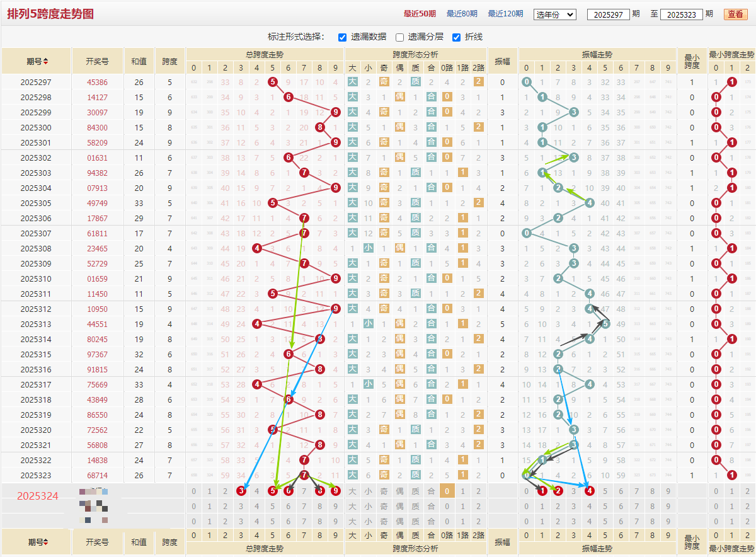Viewport: 756px width, 557px height.
Task: Click the top 振幅走势 section header
Action: click(597, 54)
